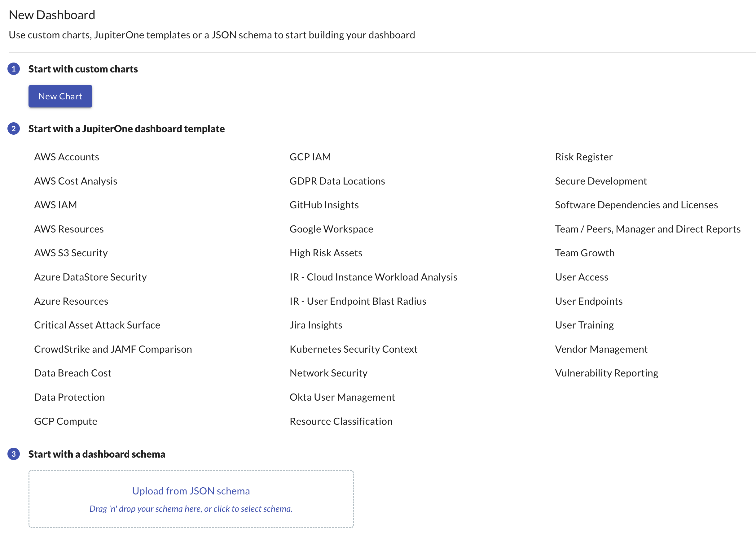Click the step 1 number badge

14,69
